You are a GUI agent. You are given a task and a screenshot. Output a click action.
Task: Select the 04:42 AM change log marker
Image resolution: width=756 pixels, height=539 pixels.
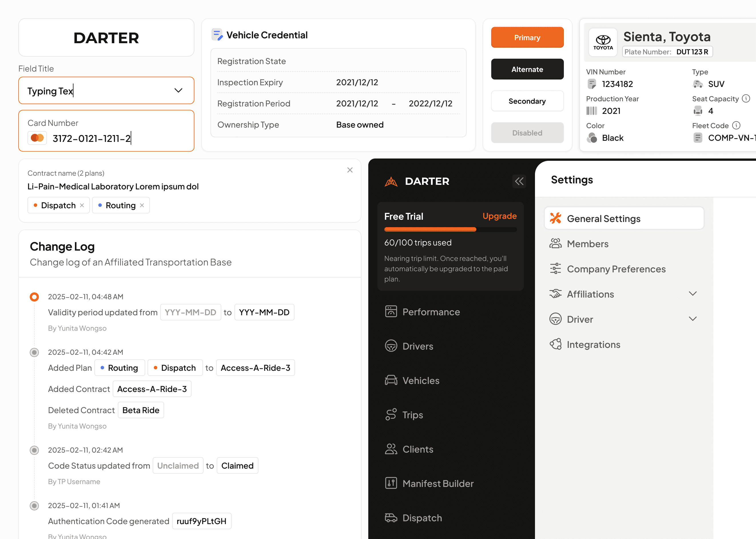[34, 352]
